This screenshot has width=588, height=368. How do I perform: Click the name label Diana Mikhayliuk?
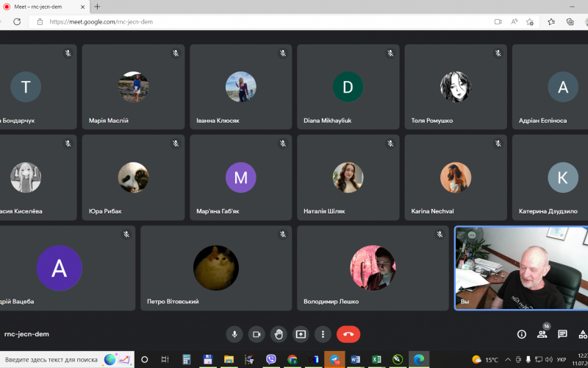(x=327, y=121)
